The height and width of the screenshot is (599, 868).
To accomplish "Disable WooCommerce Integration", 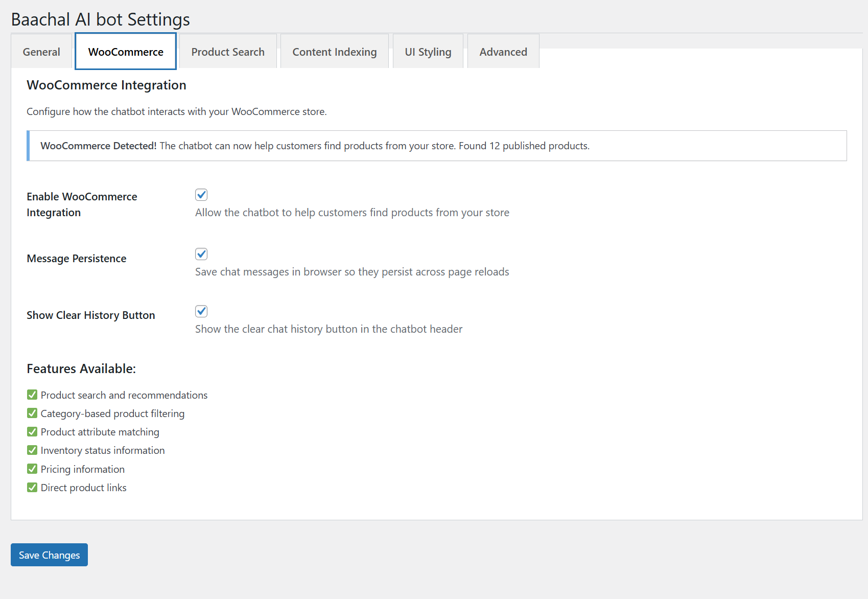I will click(201, 195).
